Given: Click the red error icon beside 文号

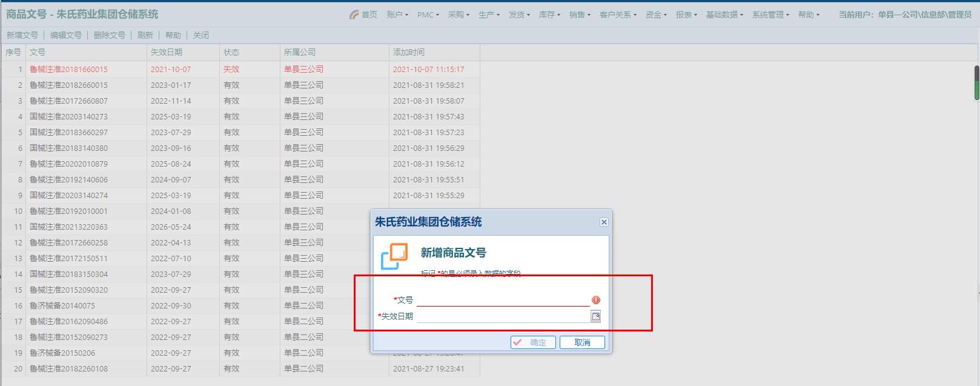Looking at the screenshot, I should [596, 300].
